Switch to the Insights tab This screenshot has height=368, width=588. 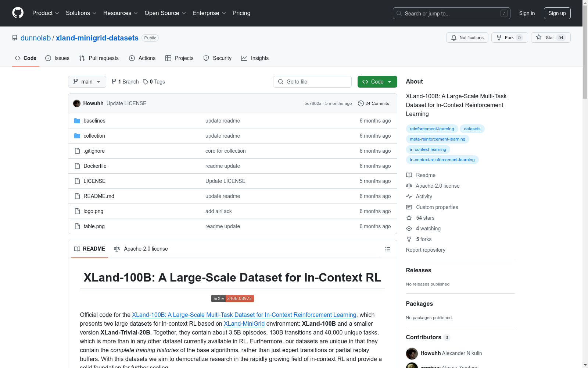[255, 58]
